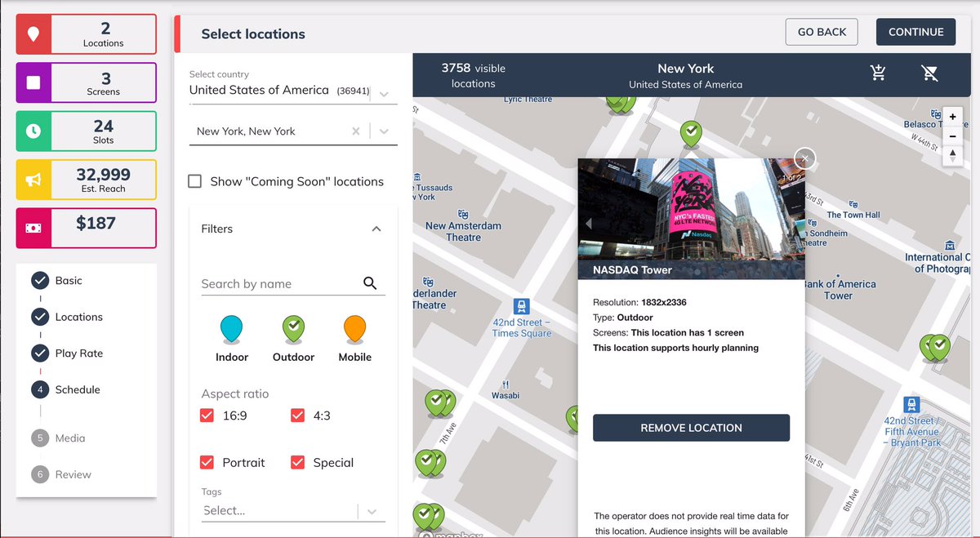The width and height of the screenshot is (980, 538).
Task: Click the Bryant Park subway station icon
Action: (x=912, y=405)
